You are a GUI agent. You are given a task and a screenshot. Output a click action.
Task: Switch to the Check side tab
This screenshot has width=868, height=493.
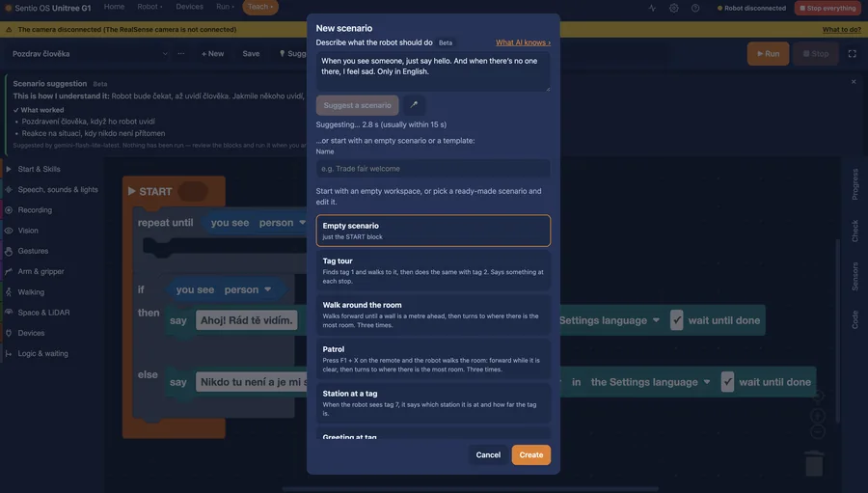click(x=854, y=231)
